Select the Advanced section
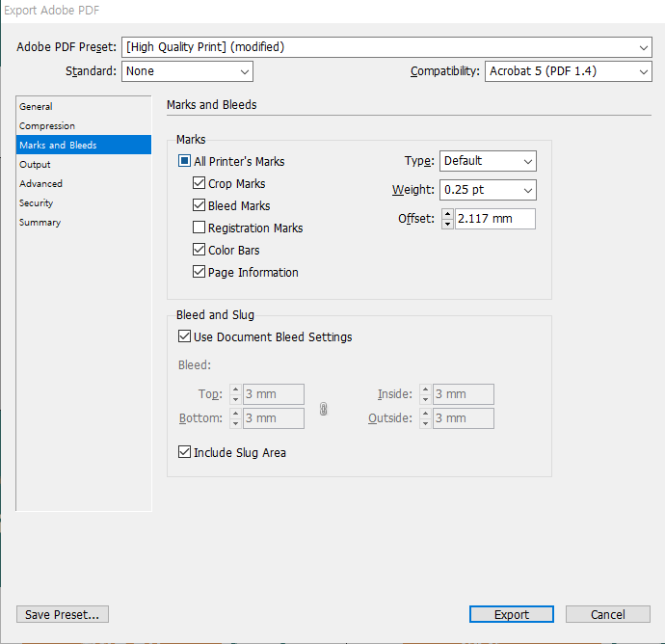 pos(84,184)
